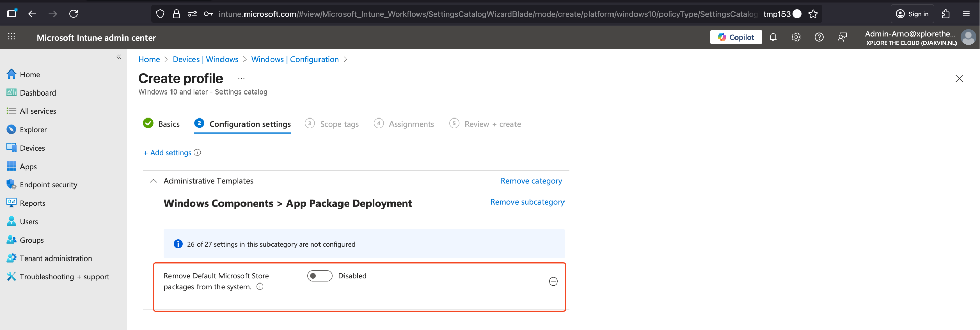Open the browser hamburger menu

(966, 14)
